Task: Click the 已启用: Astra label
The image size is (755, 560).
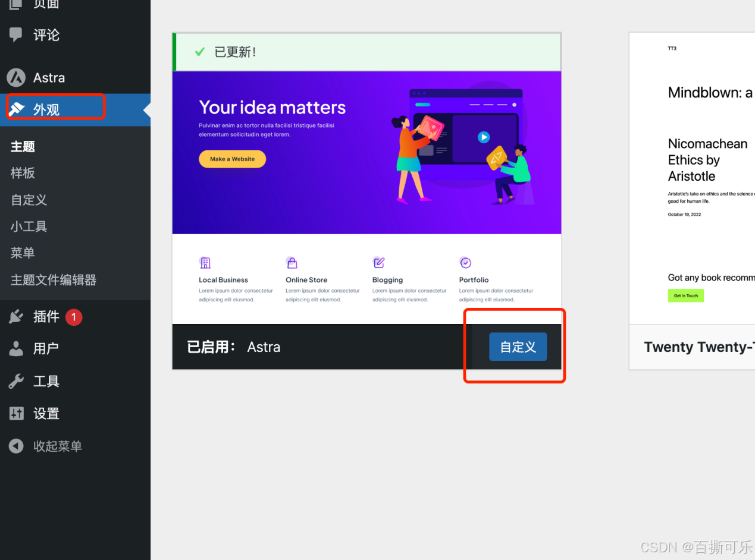Action: [x=233, y=347]
